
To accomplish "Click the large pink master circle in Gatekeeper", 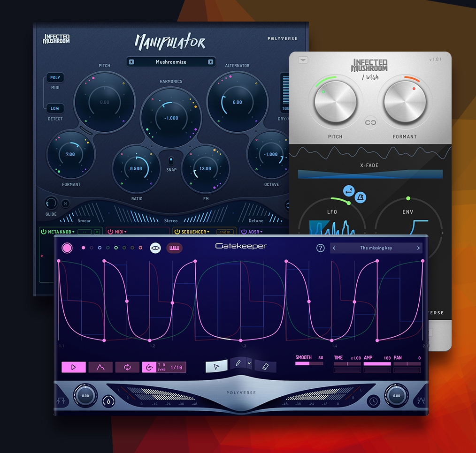I will pyautogui.click(x=67, y=248).
